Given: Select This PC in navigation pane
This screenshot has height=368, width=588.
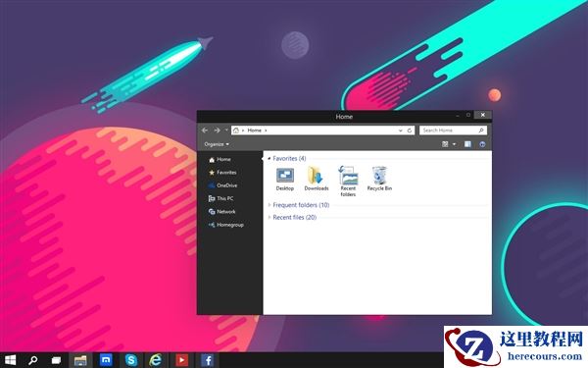Looking at the screenshot, I should 220,198.
